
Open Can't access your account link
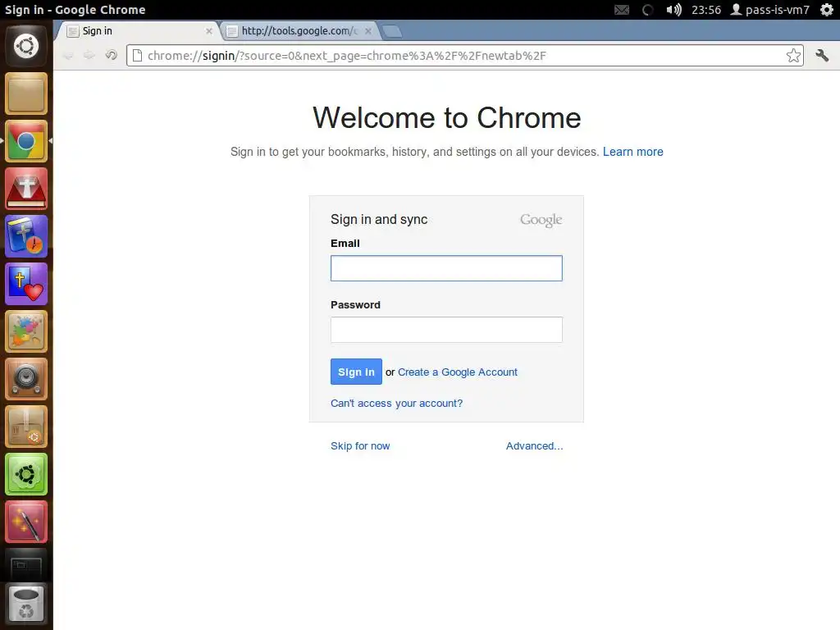(x=396, y=403)
